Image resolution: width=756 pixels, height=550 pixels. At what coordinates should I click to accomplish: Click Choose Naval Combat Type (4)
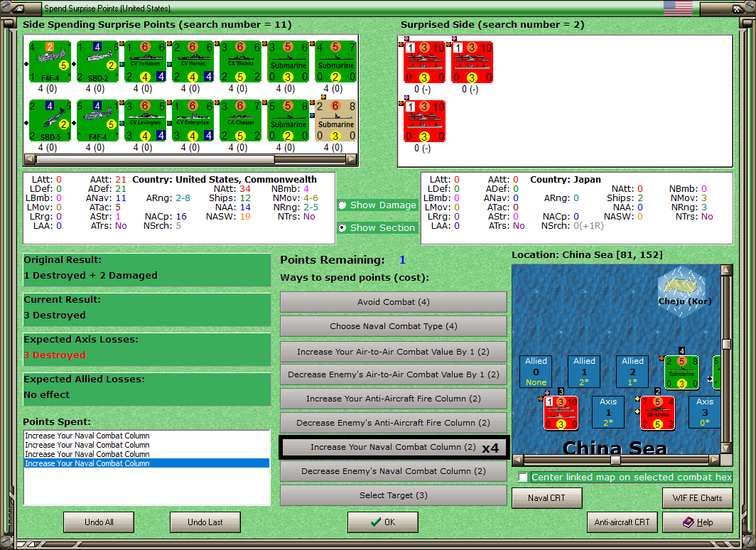pyautogui.click(x=394, y=326)
